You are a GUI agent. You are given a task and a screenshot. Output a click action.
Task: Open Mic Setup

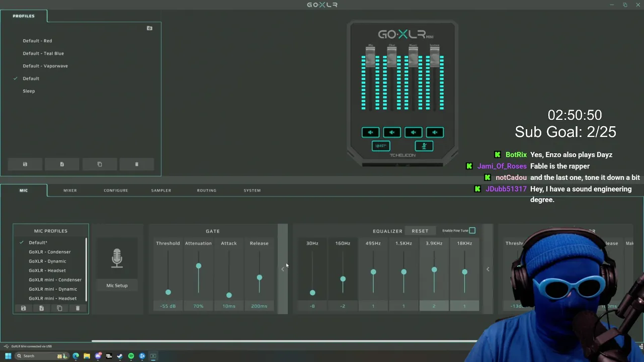pos(117,286)
